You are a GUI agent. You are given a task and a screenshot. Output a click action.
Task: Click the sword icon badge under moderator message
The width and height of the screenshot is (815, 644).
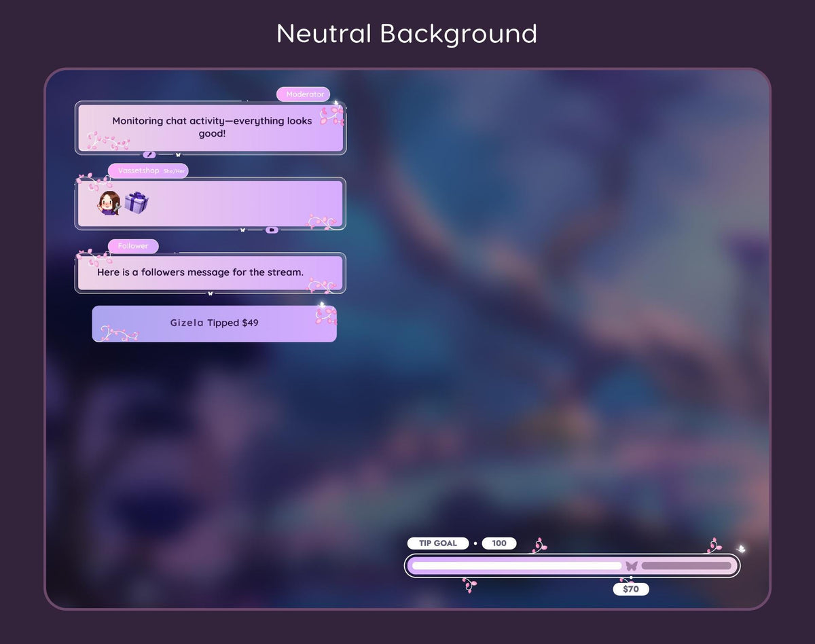click(x=149, y=154)
